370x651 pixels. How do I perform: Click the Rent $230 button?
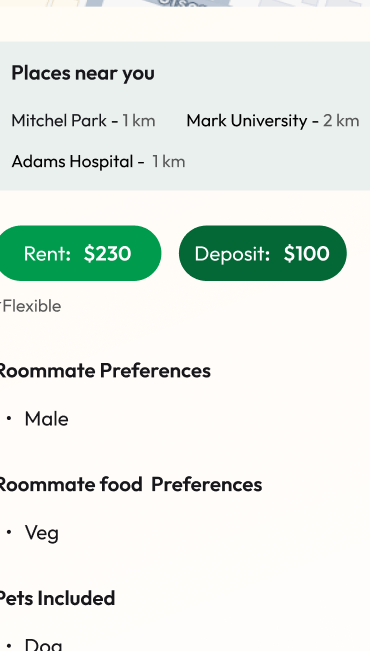pyautogui.click(x=80, y=253)
